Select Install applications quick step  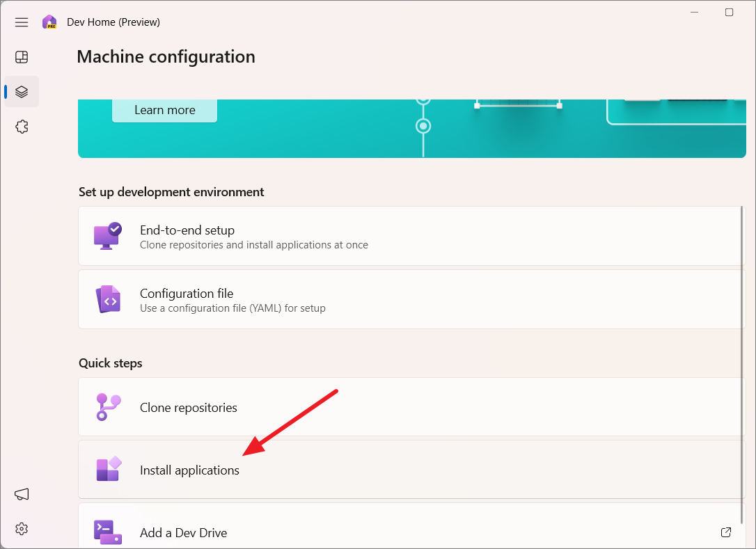coord(411,470)
